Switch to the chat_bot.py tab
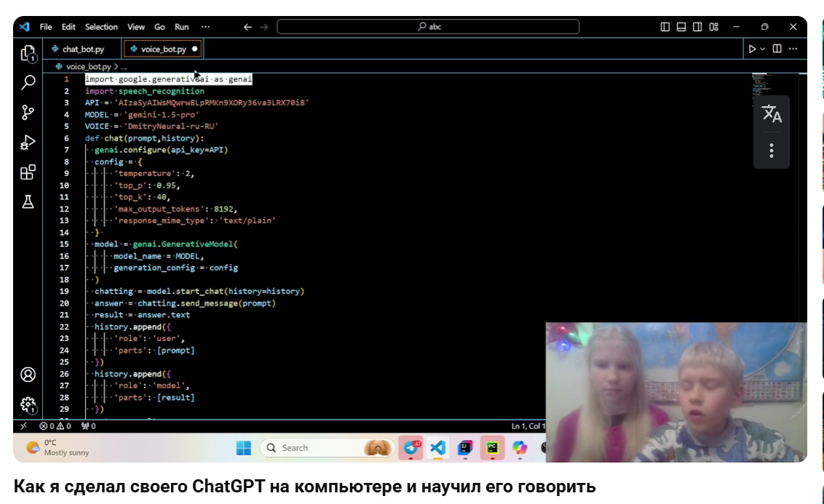 click(82, 49)
